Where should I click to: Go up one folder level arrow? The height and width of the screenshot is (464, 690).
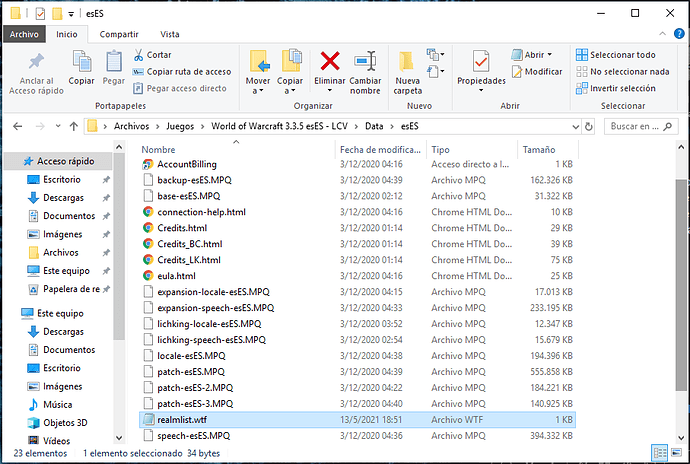(x=73, y=126)
